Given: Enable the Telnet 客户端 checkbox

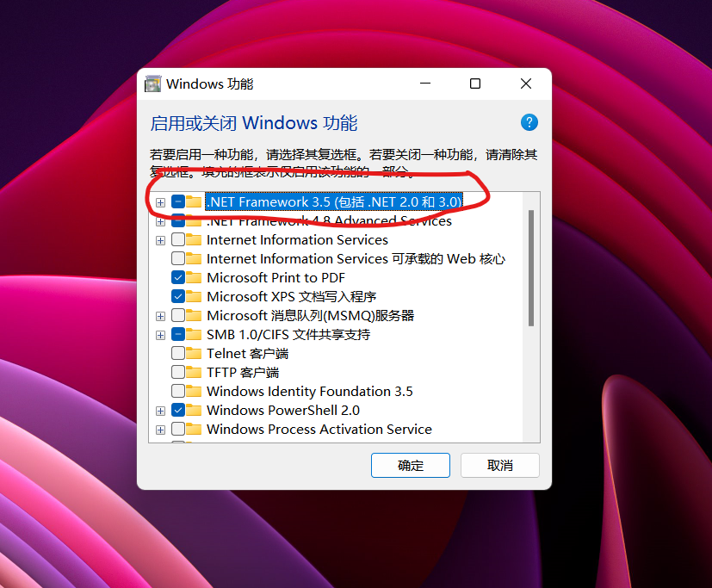Looking at the screenshot, I should tap(178, 353).
